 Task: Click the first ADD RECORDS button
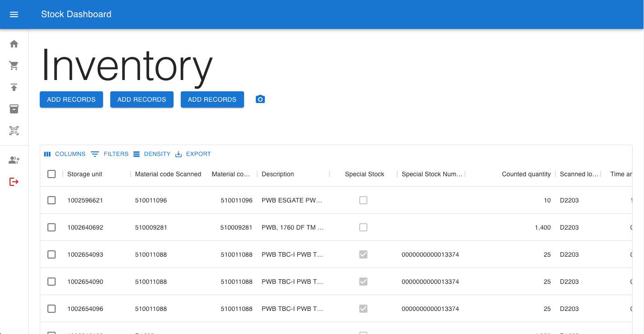pos(71,99)
